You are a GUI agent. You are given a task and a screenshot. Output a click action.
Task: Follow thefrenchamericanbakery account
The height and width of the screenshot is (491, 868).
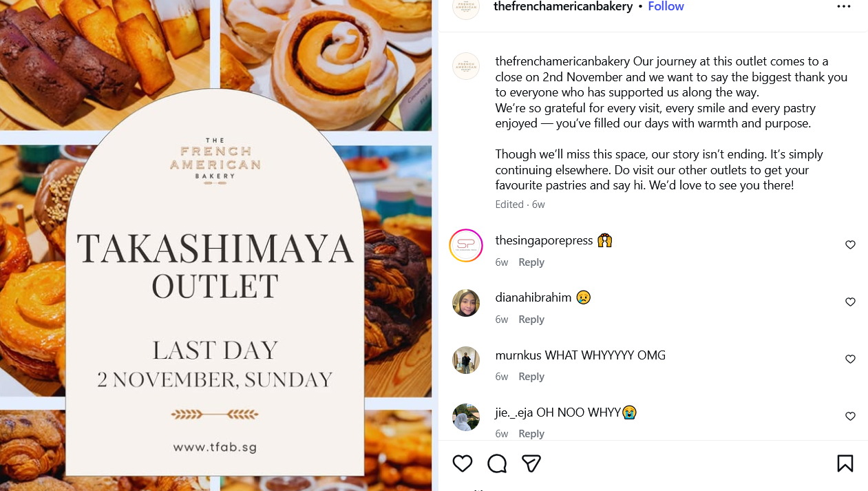pyautogui.click(x=666, y=7)
